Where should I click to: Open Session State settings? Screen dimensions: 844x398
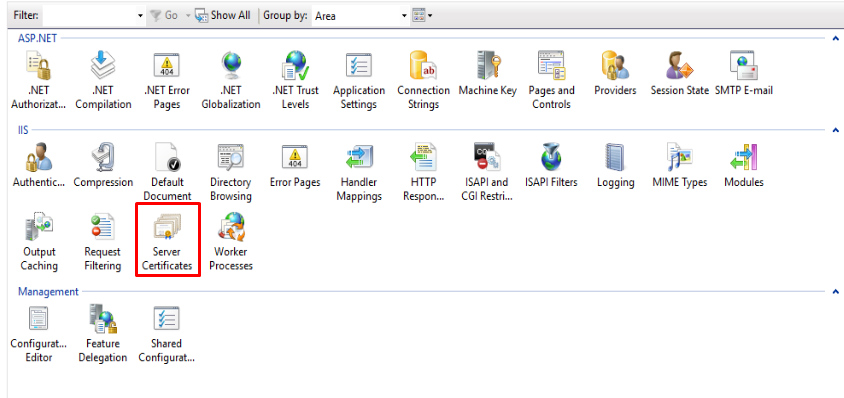point(679,74)
